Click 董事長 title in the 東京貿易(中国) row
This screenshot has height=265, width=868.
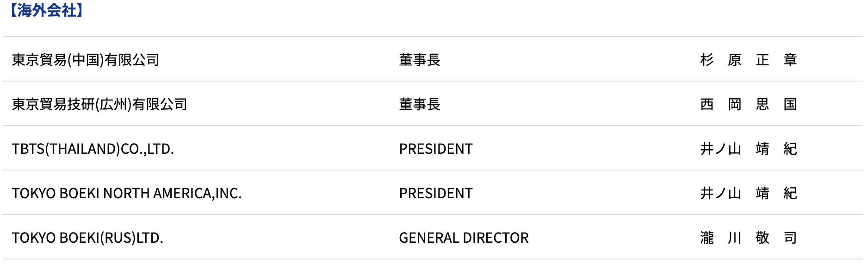pos(420,60)
